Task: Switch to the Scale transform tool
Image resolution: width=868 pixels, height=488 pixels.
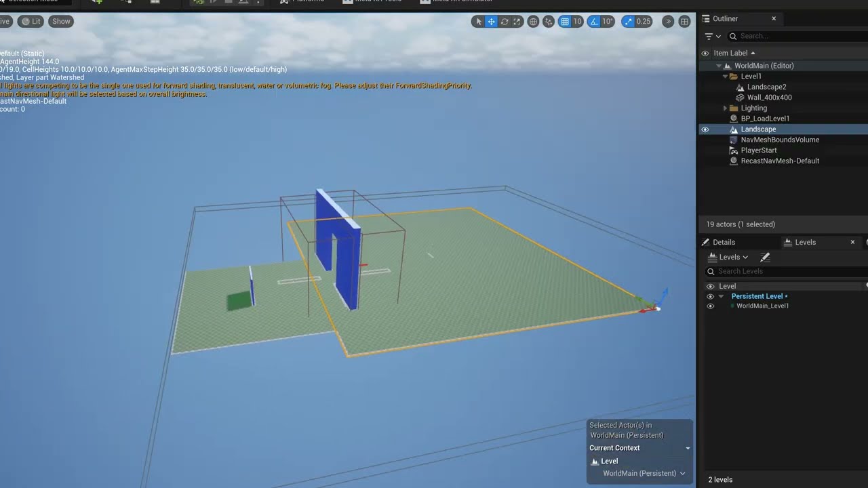Action: pyautogui.click(x=517, y=22)
